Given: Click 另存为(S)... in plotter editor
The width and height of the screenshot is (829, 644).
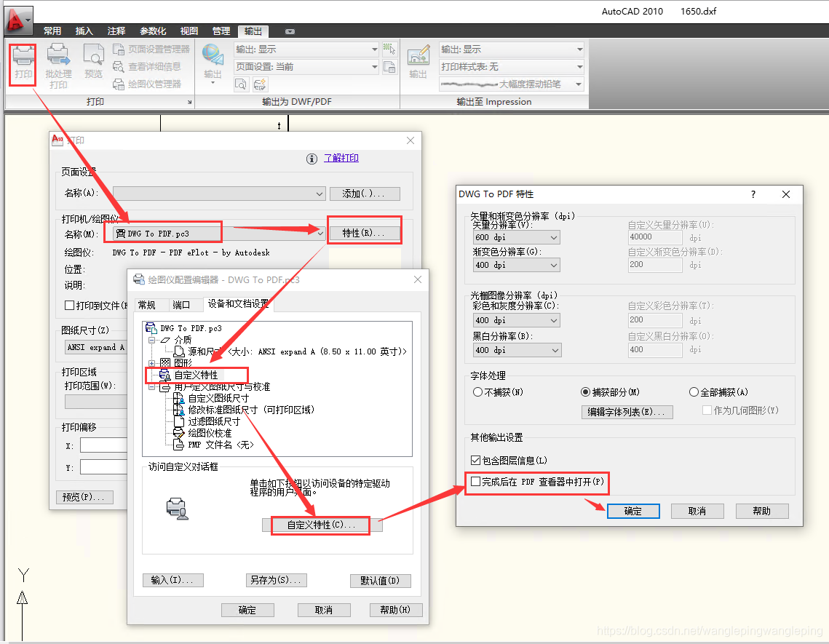Looking at the screenshot, I should coord(276,580).
